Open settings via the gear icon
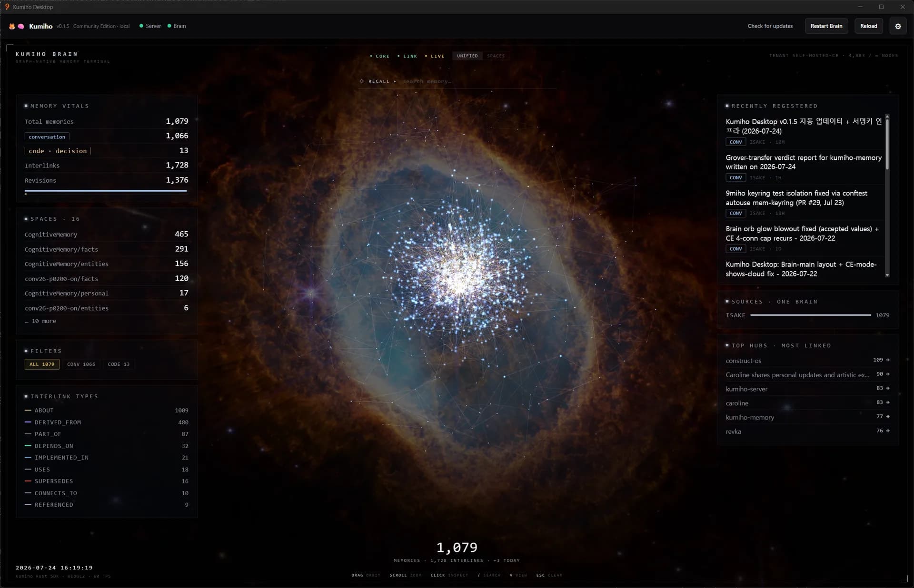The image size is (914, 588). pos(898,26)
